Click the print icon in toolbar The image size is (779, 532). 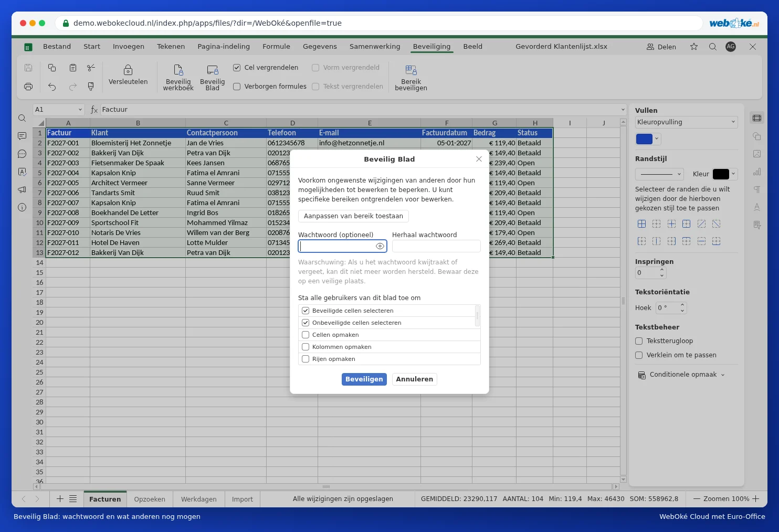click(28, 87)
